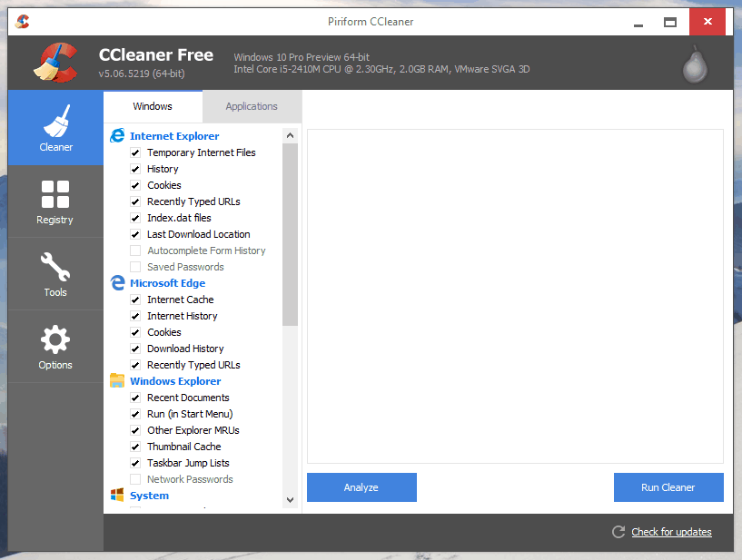Enable Network Passwords checkbox
Image resolution: width=742 pixels, height=560 pixels.
click(135, 479)
